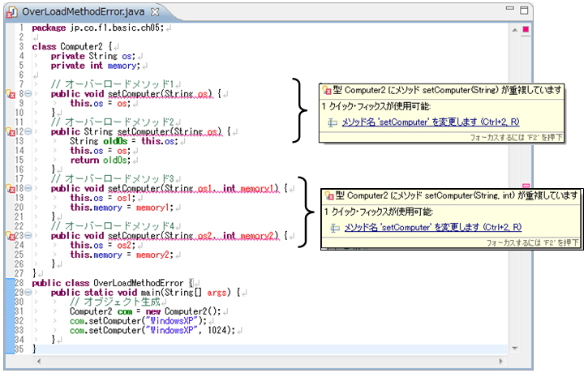Click the Java file icon on editor tab
588x377 pixels.
[13, 11]
